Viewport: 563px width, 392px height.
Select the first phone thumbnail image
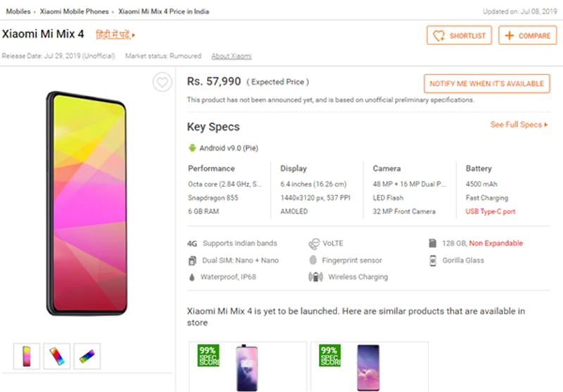tap(27, 356)
